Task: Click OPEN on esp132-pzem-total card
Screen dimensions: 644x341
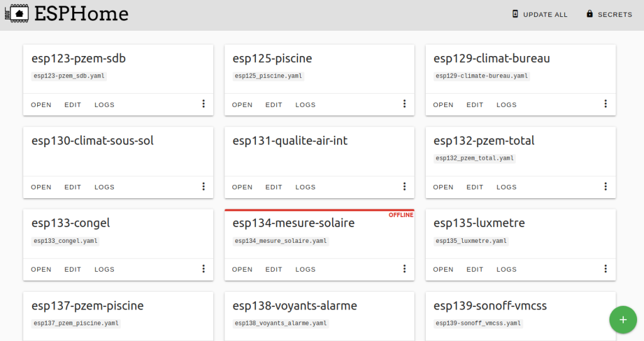Action: tap(443, 187)
